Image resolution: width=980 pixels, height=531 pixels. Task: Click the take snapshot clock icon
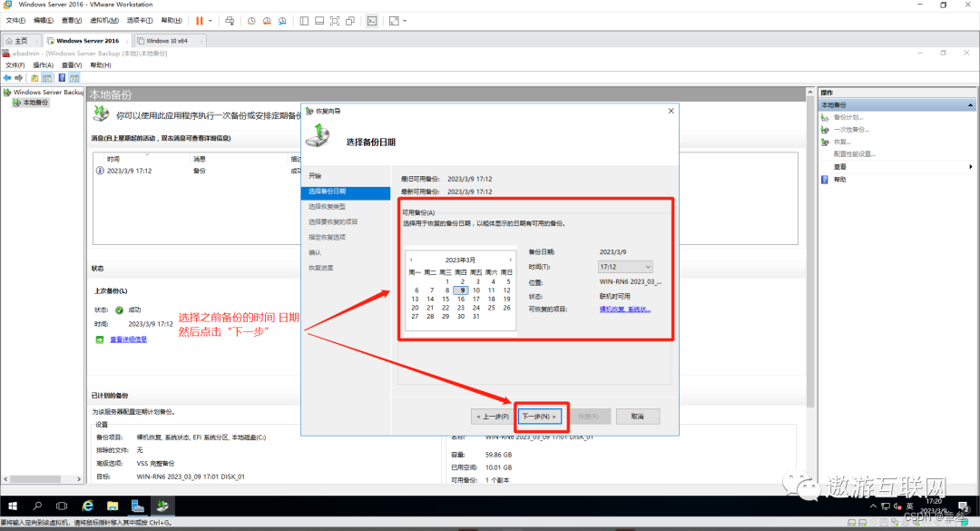click(251, 21)
